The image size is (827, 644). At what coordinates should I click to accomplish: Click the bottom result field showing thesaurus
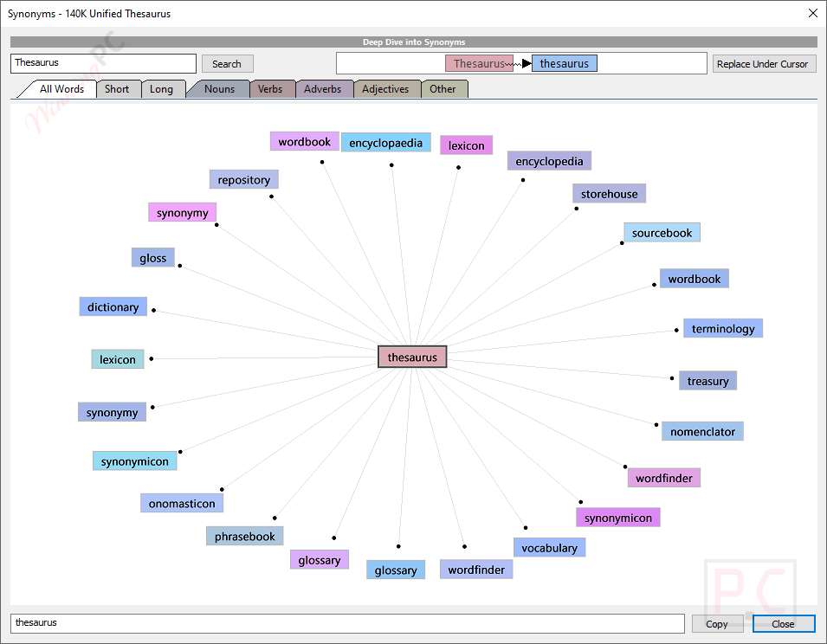tap(347, 623)
